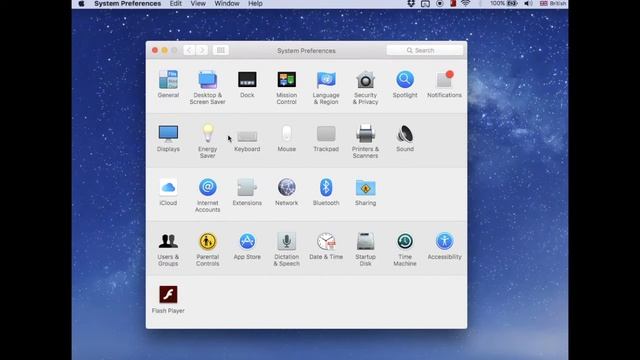Open Accessibility preferences

coord(444,246)
